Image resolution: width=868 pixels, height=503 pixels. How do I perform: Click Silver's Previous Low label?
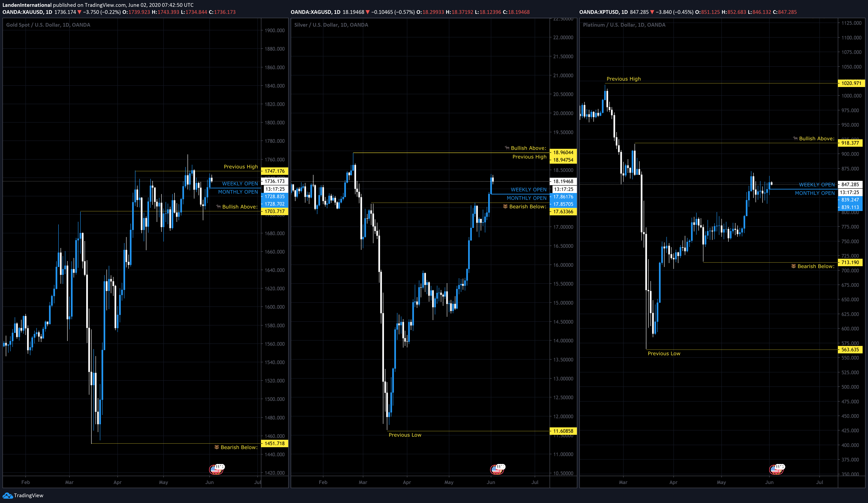pyautogui.click(x=405, y=435)
